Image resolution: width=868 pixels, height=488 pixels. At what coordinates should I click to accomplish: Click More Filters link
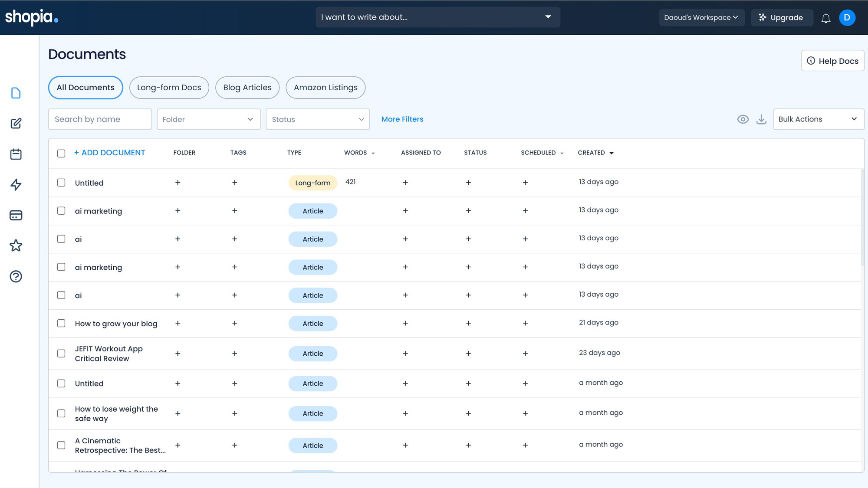click(x=402, y=119)
